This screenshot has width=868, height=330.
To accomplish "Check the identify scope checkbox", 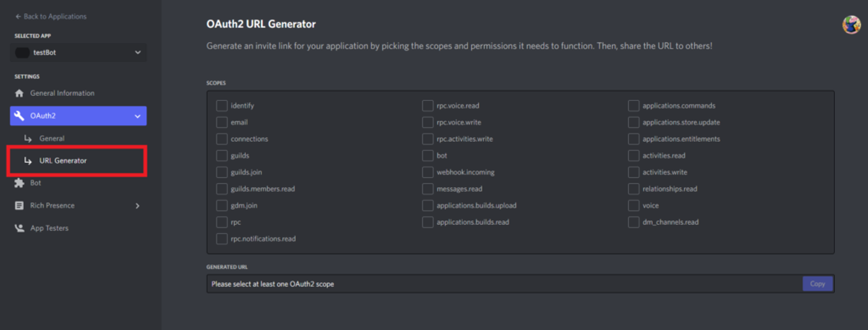I will pyautogui.click(x=222, y=106).
